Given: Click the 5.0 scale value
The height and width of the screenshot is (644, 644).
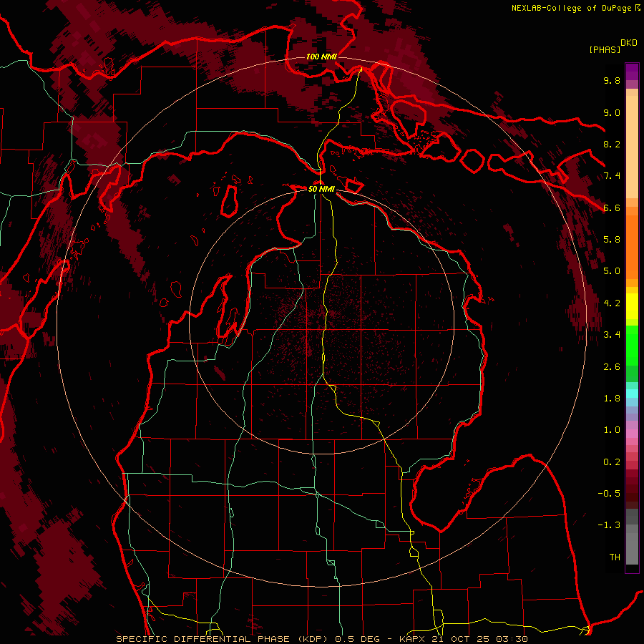Looking at the screenshot, I should pos(612,271).
